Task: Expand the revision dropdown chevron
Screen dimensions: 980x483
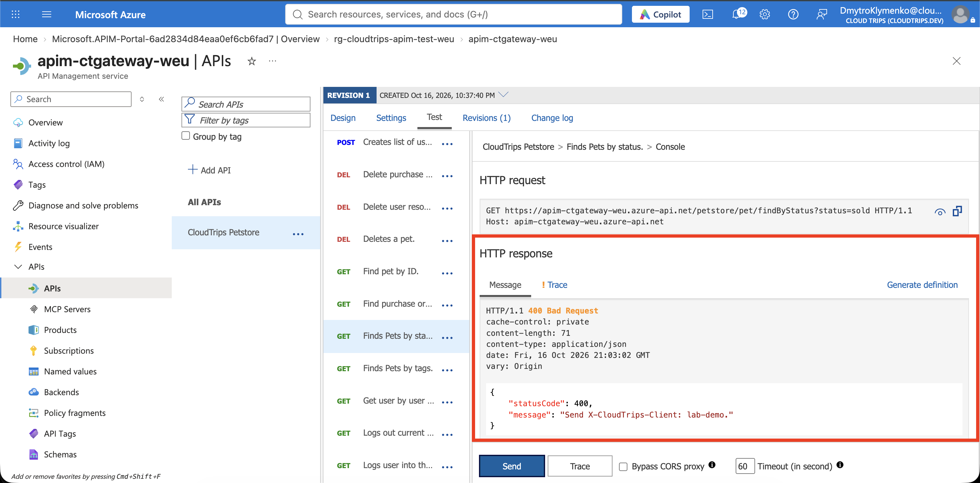Action: tap(503, 94)
